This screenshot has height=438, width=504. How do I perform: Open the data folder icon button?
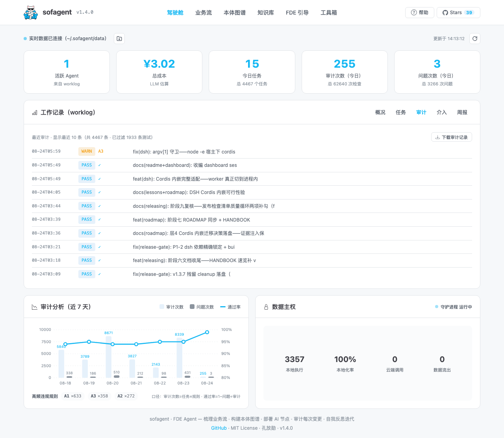(119, 39)
